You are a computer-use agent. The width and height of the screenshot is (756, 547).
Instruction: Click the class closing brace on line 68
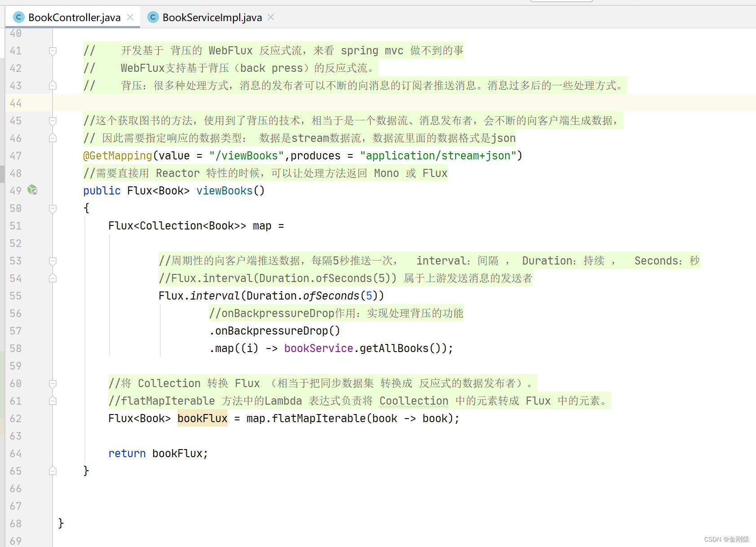[x=61, y=524]
